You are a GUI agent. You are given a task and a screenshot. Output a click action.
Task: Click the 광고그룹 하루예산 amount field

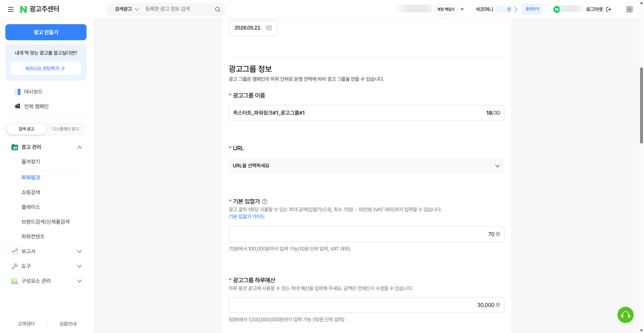[x=366, y=305]
